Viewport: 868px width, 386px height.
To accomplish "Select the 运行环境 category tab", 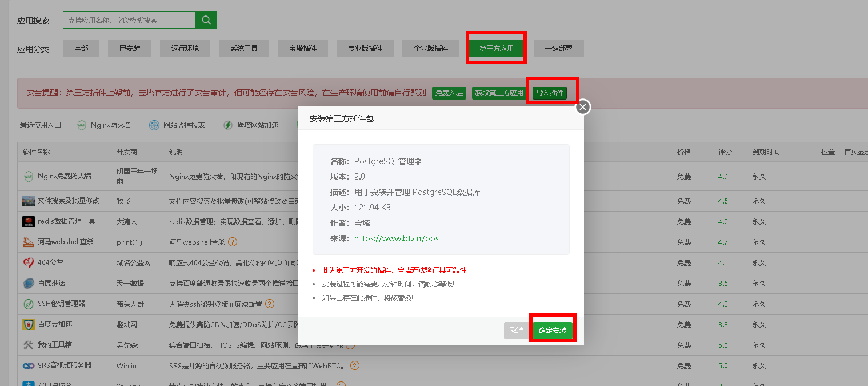I will pyautogui.click(x=185, y=49).
